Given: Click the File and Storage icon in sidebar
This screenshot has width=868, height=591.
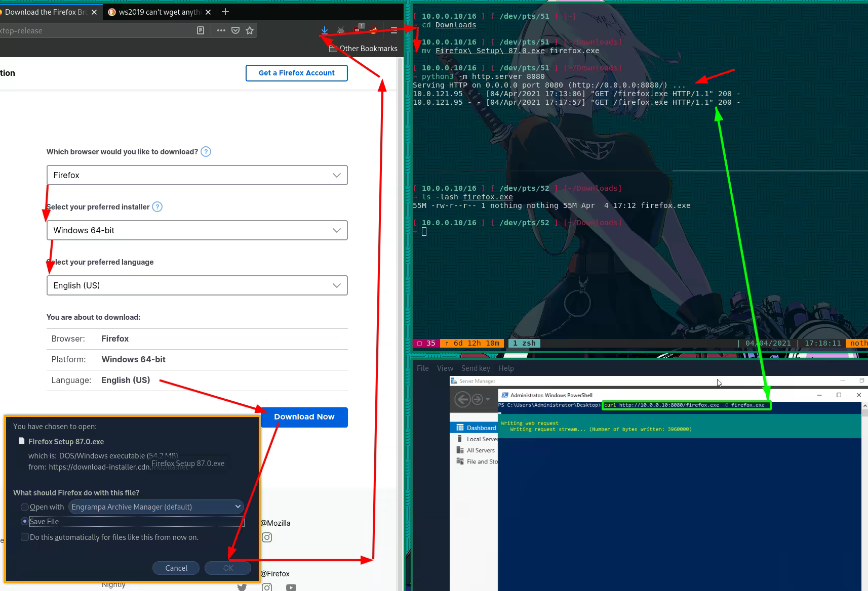Looking at the screenshot, I should click(x=460, y=461).
